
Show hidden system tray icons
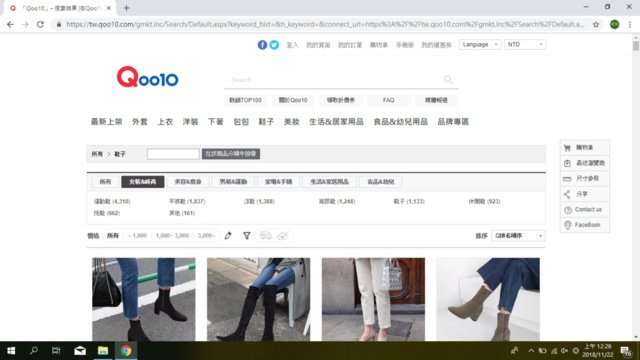[x=531, y=351]
